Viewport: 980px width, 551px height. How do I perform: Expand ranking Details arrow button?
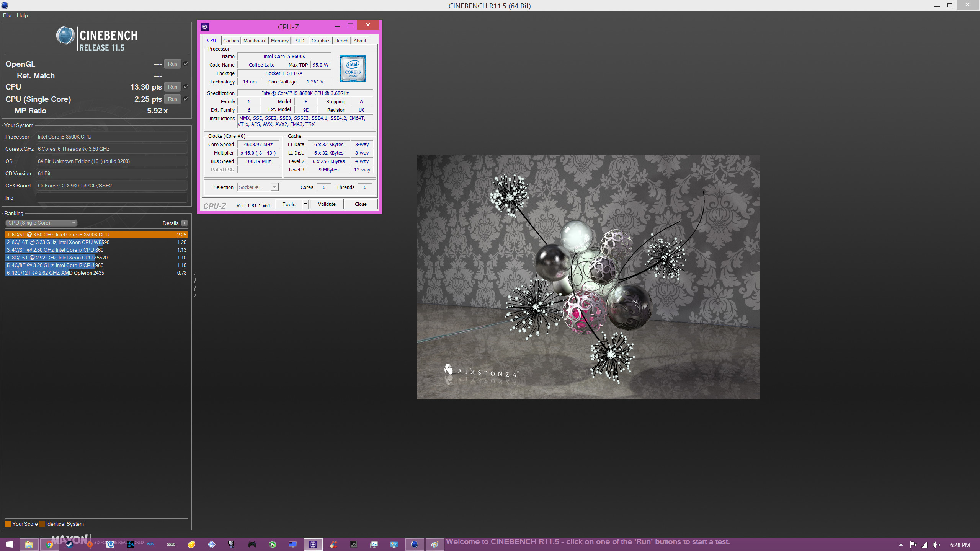(185, 223)
